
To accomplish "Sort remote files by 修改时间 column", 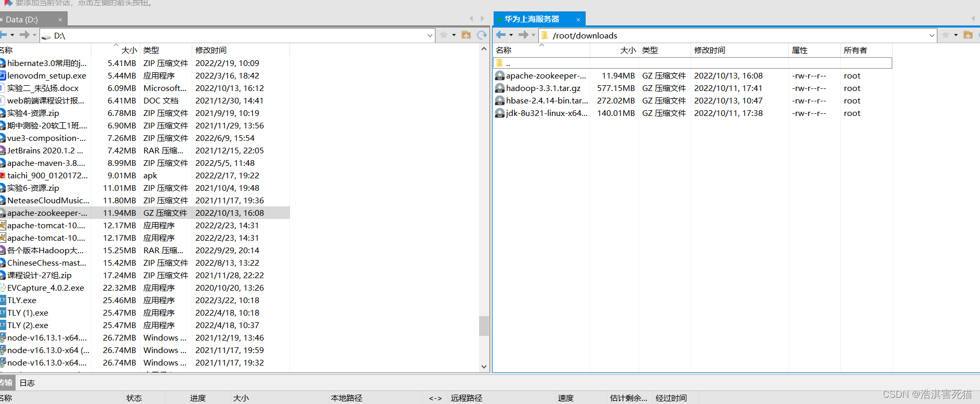I will [710, 50].
